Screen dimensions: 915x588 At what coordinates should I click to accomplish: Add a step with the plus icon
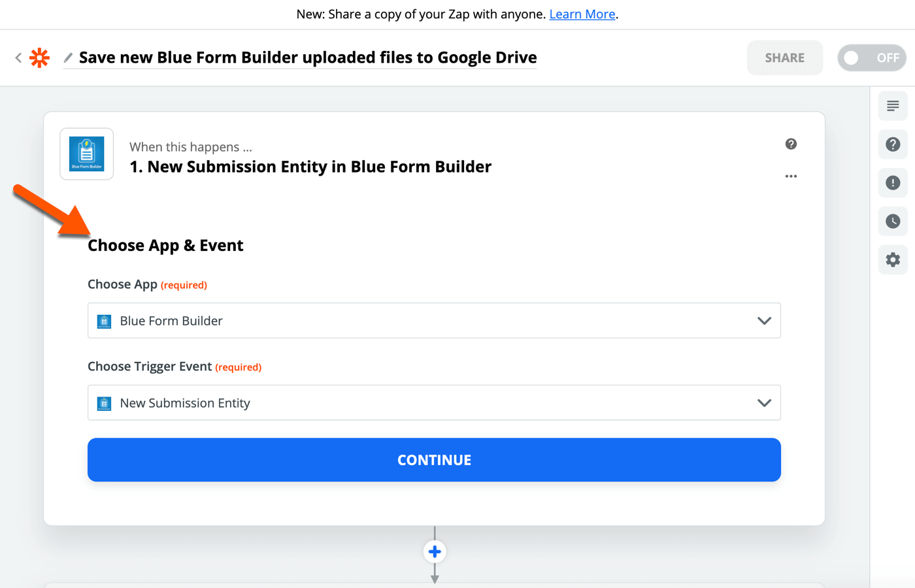pyautogui.click(x=434, y=551)
